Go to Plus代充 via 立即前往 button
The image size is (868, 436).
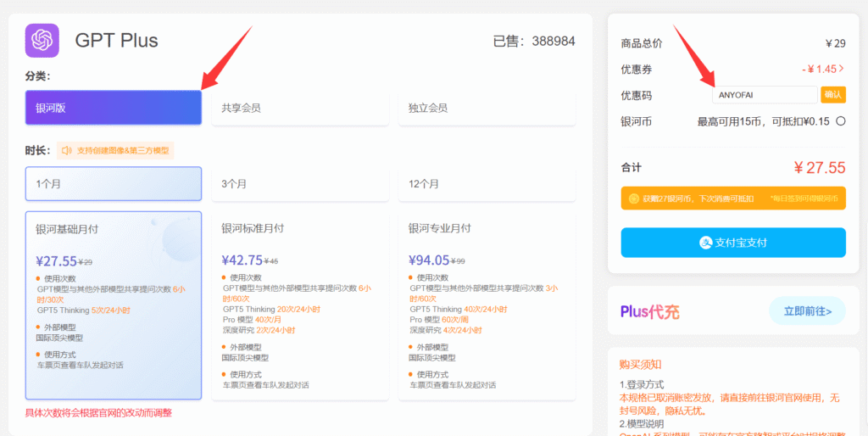coord(807,310)
